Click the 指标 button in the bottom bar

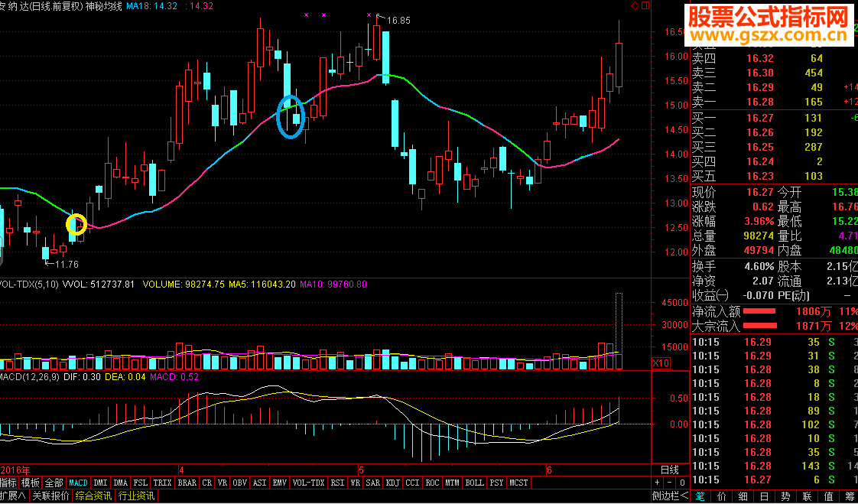click(x=8, y=483)
